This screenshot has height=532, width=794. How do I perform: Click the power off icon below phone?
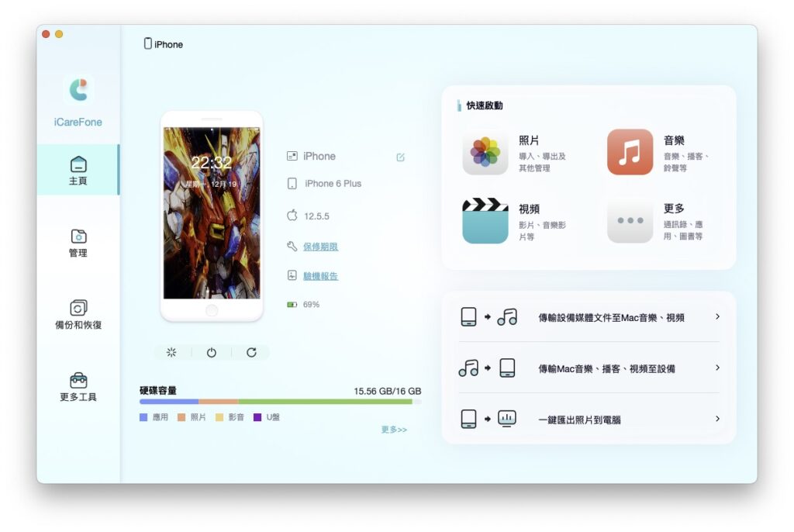212,353
